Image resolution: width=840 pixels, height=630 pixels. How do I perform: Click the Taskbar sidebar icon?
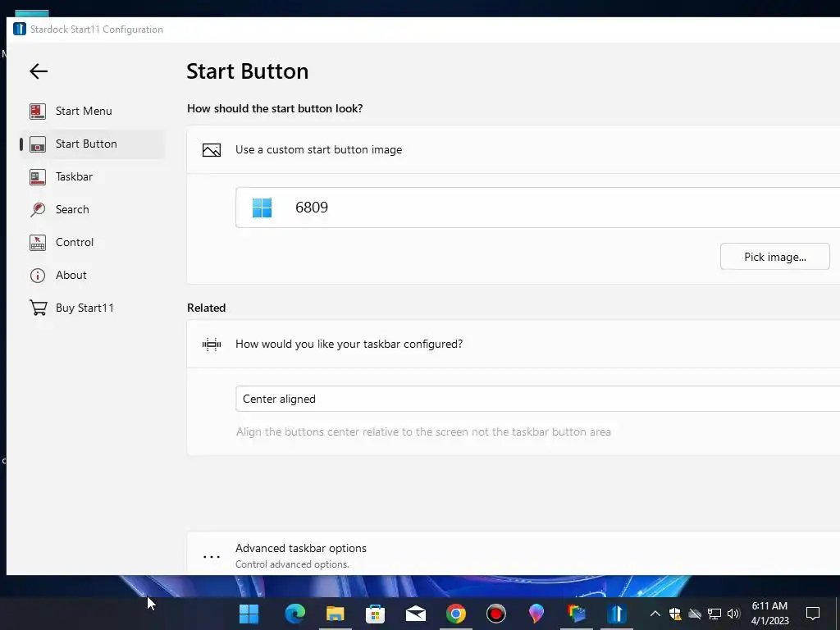tap(38, 177)
